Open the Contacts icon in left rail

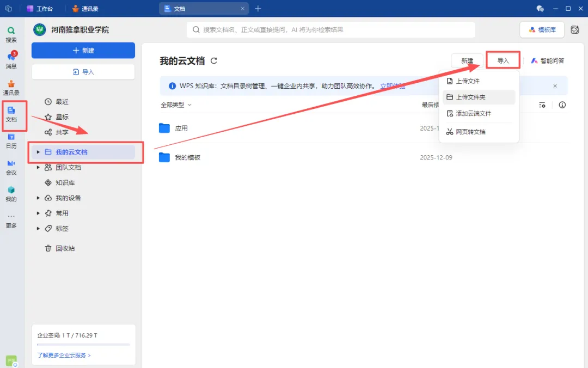point(11,88)
